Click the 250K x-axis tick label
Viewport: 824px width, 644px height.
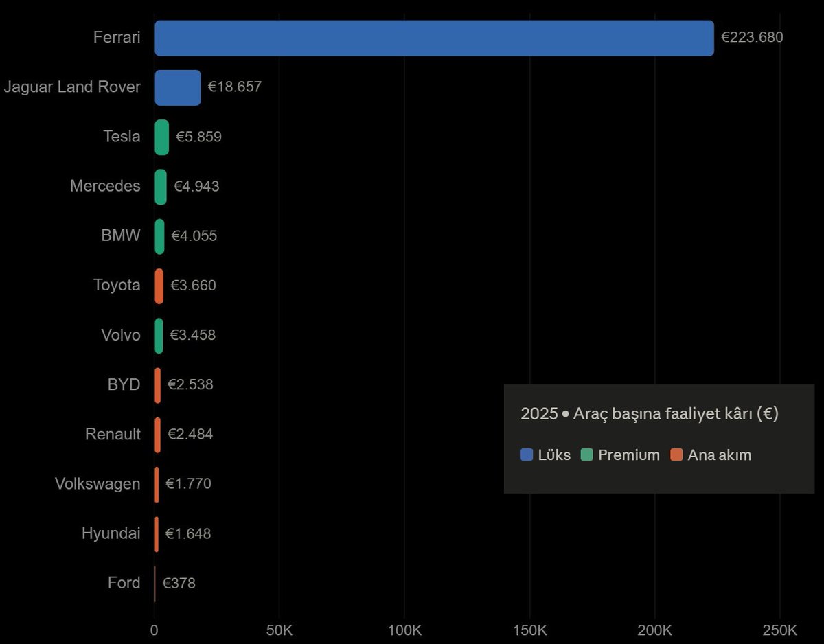pos(779,630)
